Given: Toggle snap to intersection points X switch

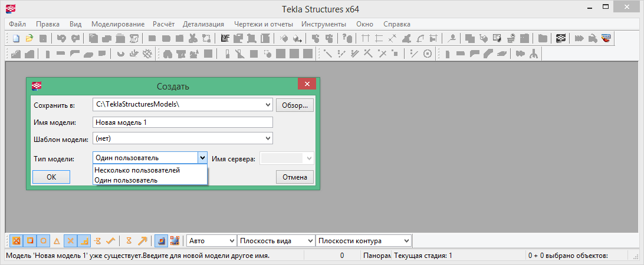Looking at the screenshot, I should point(71,240).
